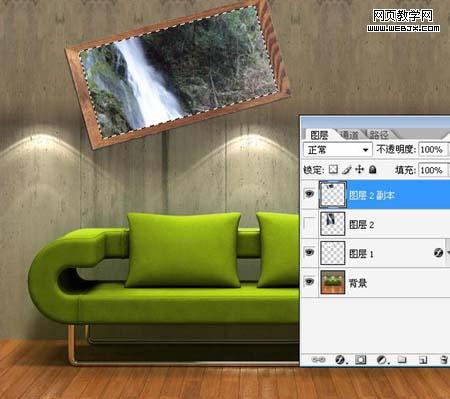Show the hidden 图层 2 layer

(x=309, y=224)
